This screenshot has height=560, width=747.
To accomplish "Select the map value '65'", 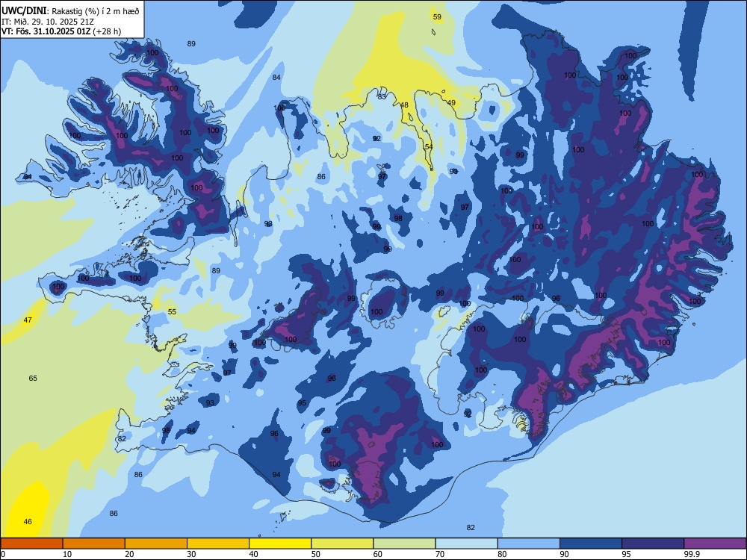I will (x=33, y=378).
